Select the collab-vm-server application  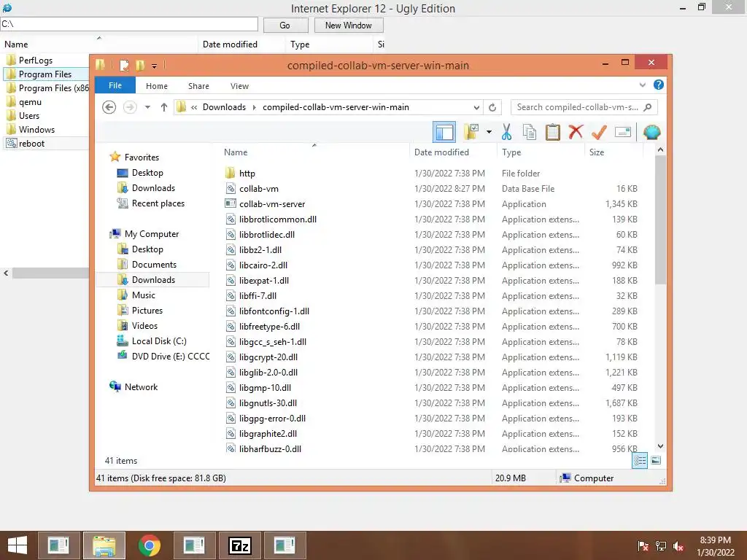coord(271,204)
